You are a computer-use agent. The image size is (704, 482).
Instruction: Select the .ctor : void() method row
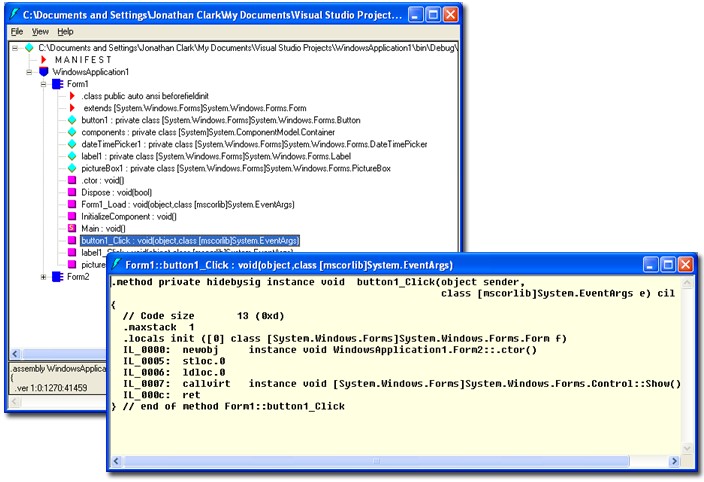103,180
